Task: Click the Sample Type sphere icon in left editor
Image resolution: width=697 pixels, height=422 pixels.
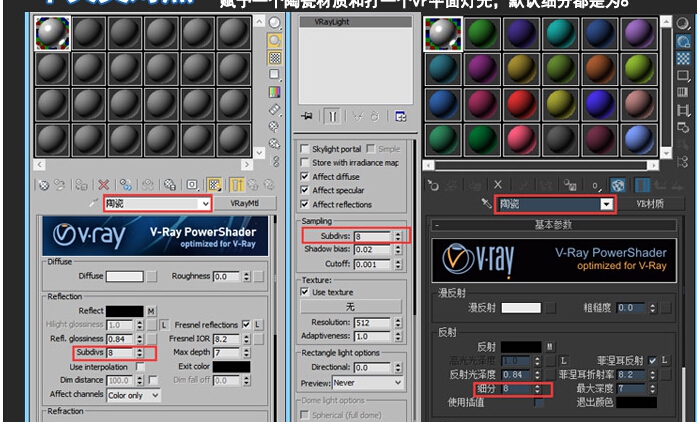Action: pos(275,23)
